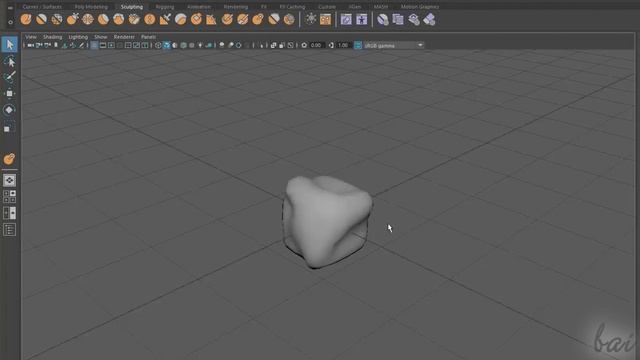Open the Shading panel menu
This screenshot has height=360, width=640.
click(53, 37)
